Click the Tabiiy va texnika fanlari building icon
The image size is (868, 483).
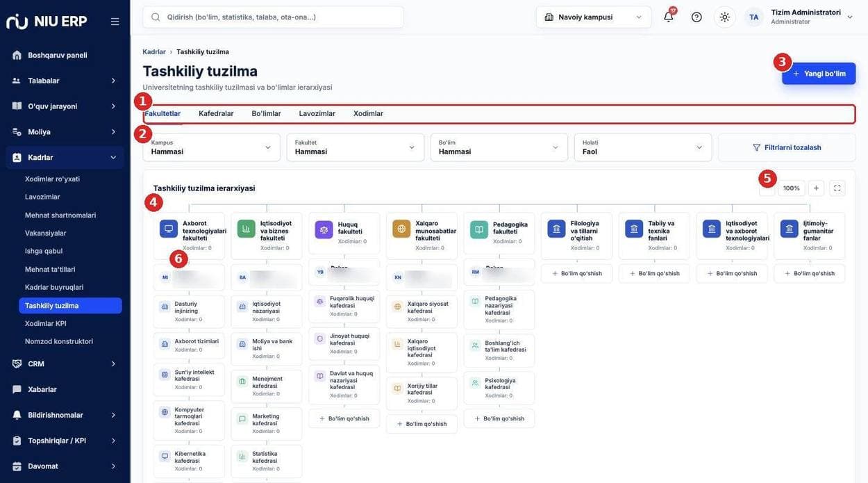pos(634,229)
